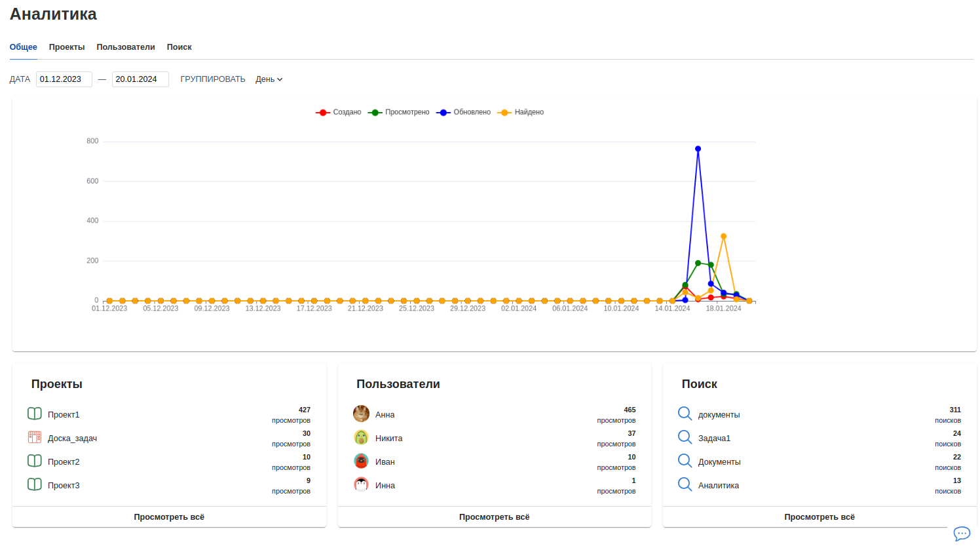
Task: Toggle the Просмотрено legend series
Action: 399,113
